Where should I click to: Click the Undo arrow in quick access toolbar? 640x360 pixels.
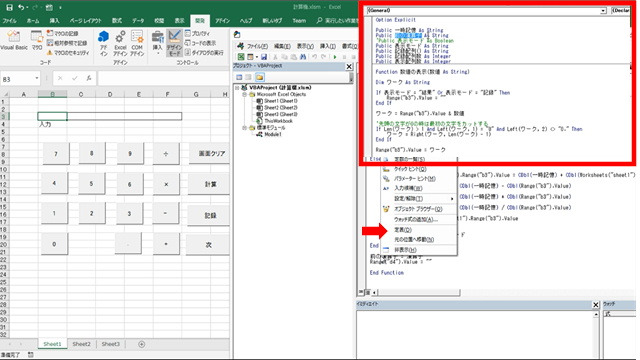[x=21, y=7]
